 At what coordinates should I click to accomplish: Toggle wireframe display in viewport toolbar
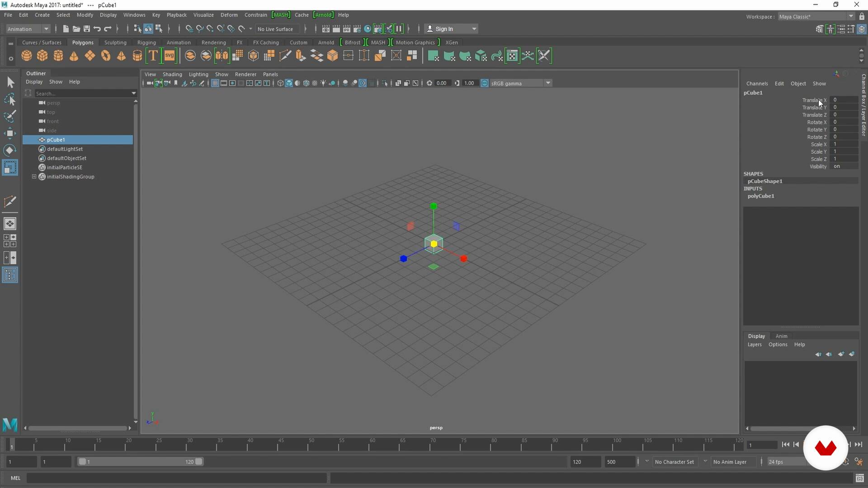point(280,83)
